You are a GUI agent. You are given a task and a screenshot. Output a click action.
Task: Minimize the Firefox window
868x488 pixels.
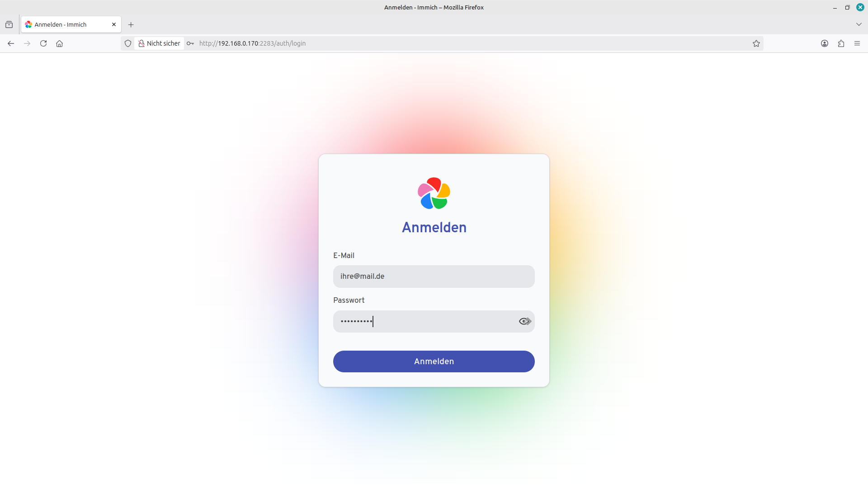(835, 7)
